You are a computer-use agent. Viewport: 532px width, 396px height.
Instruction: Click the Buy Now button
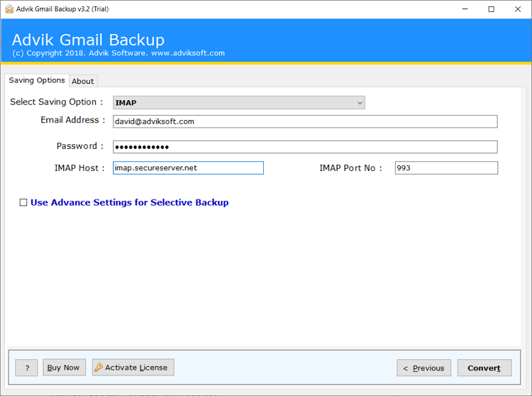tap(64, 368)
